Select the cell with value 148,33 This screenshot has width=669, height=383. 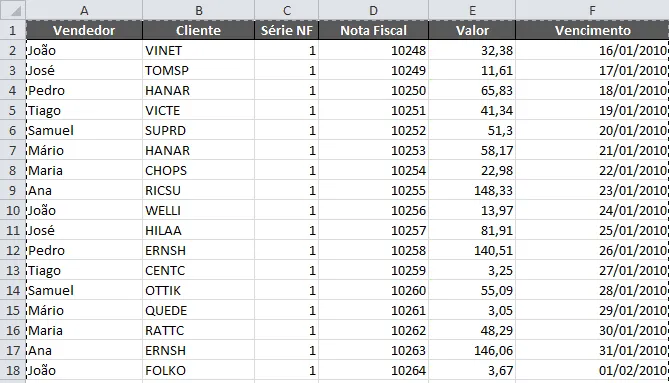click(472, 190)
